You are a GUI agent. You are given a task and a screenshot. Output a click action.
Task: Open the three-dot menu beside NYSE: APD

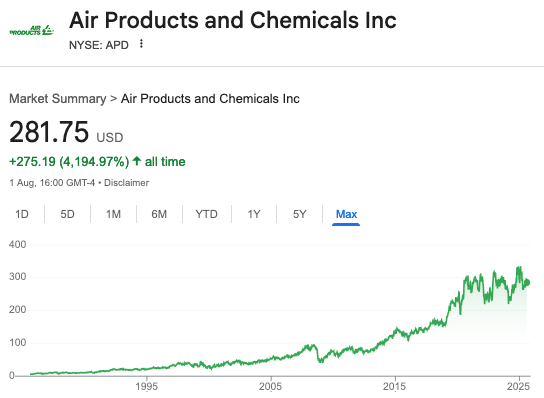click(141, 44)
